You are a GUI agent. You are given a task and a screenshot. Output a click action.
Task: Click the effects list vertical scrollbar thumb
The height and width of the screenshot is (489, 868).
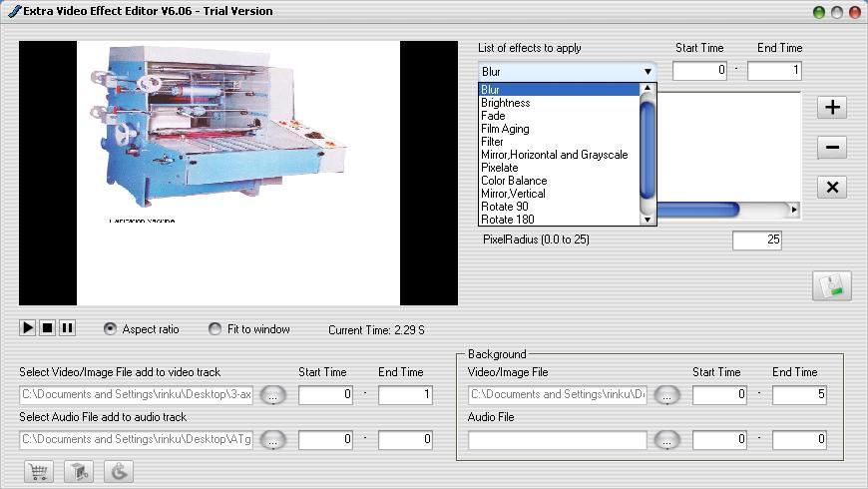pyautogui.click(x=648, y=151)
